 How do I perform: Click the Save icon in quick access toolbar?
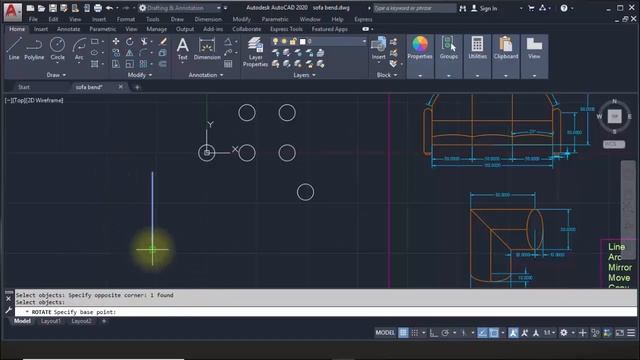[53, 8]
